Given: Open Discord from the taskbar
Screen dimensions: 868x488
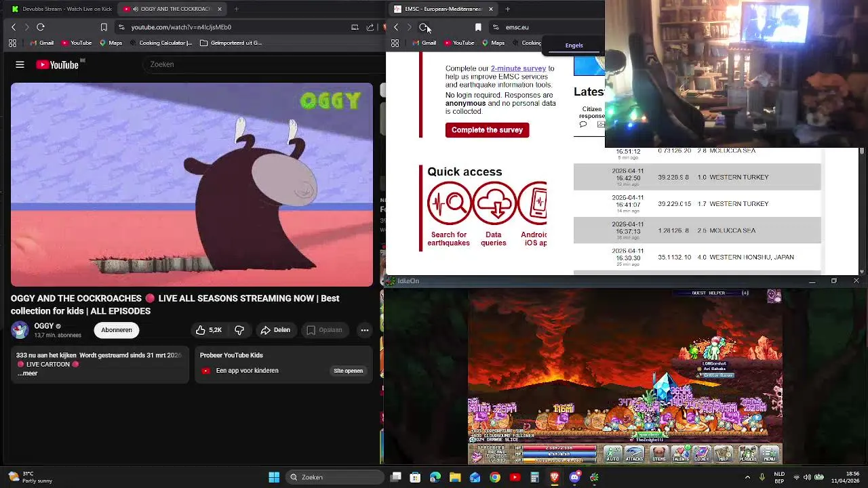Looking at the screenshot, I should click(x=575, y=477).
